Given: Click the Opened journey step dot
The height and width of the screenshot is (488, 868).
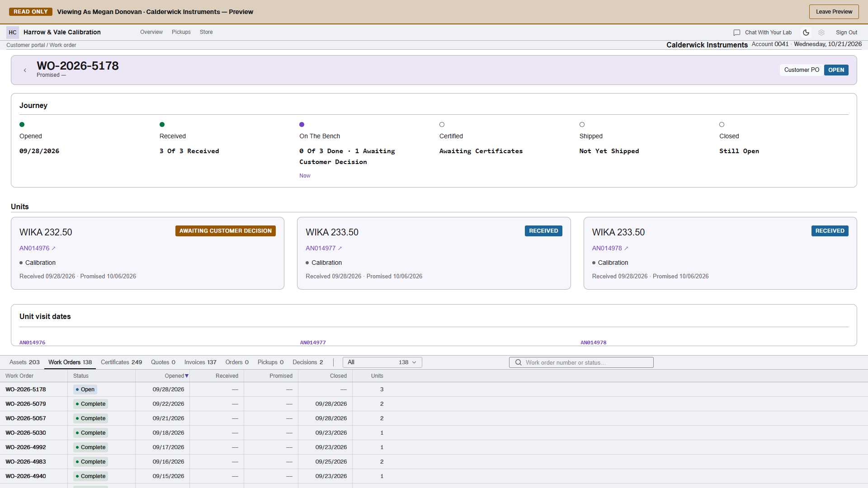Looking at the screenshot, I should coord(22,125).
